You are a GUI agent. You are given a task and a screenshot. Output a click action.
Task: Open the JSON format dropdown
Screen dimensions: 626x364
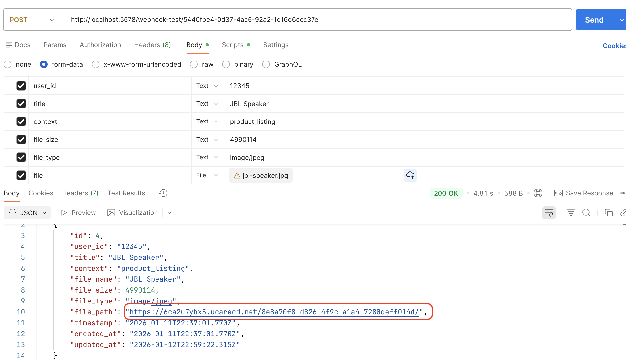[x=27, y=212]
